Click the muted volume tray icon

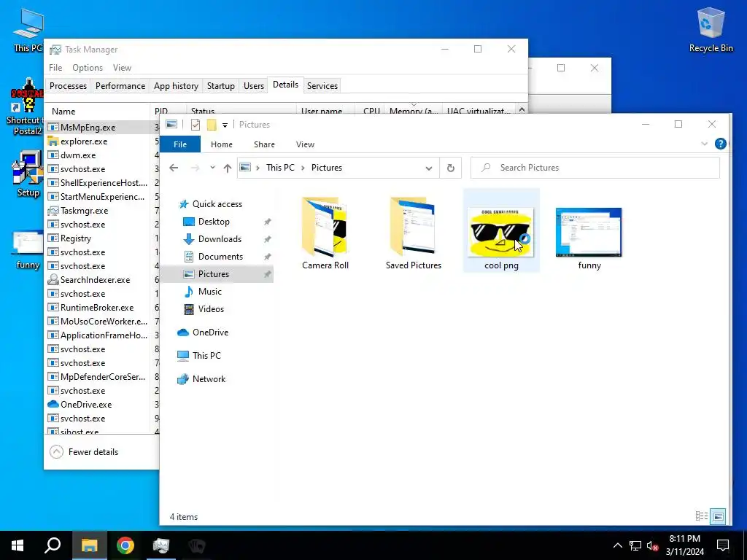[653, 545]
